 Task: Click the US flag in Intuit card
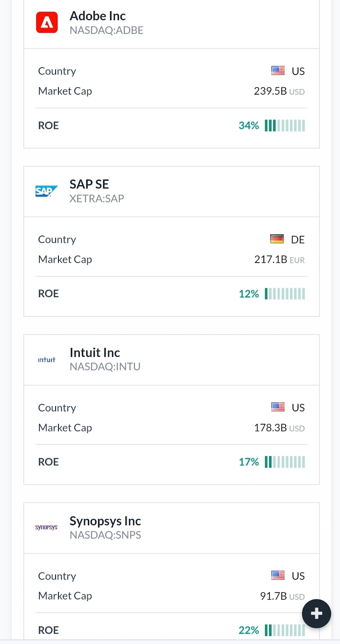278,407
